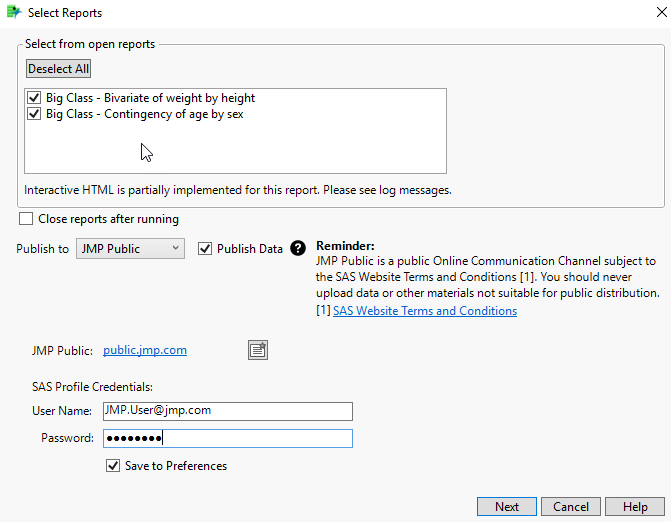Click the Cancel button
This screenshot has height=522, width=671.
click(570, 507)
